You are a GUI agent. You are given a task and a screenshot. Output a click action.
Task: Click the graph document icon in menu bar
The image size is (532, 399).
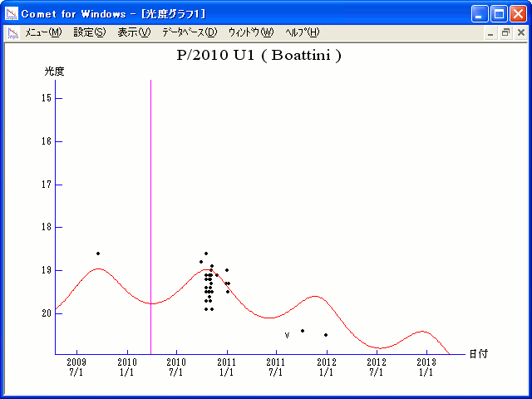click(12, 32)
